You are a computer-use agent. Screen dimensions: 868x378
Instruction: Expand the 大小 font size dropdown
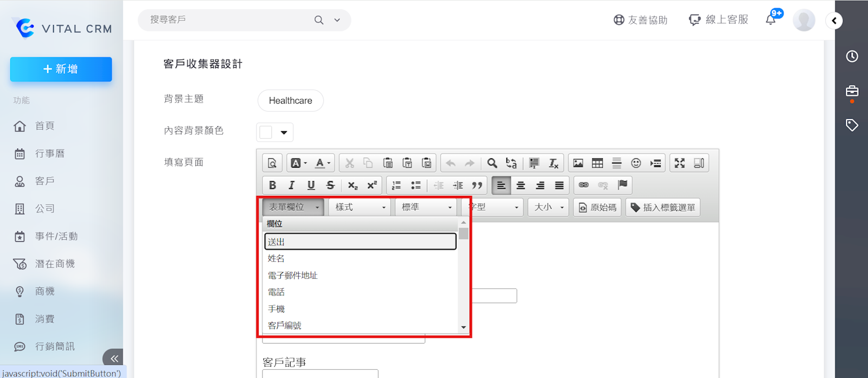pos(548,207)
